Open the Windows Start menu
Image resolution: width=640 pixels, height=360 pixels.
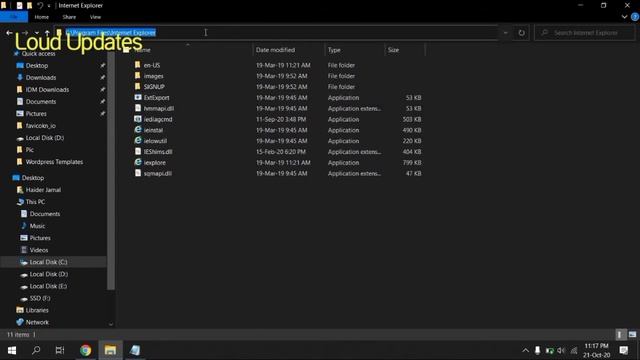[12, 350]
